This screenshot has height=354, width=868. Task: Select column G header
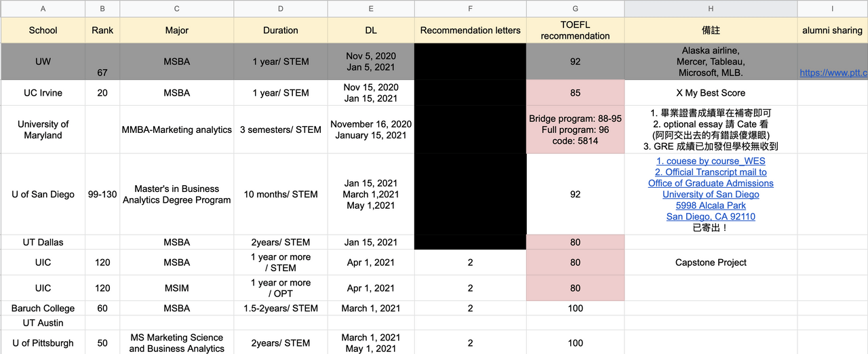pos(575,8)
